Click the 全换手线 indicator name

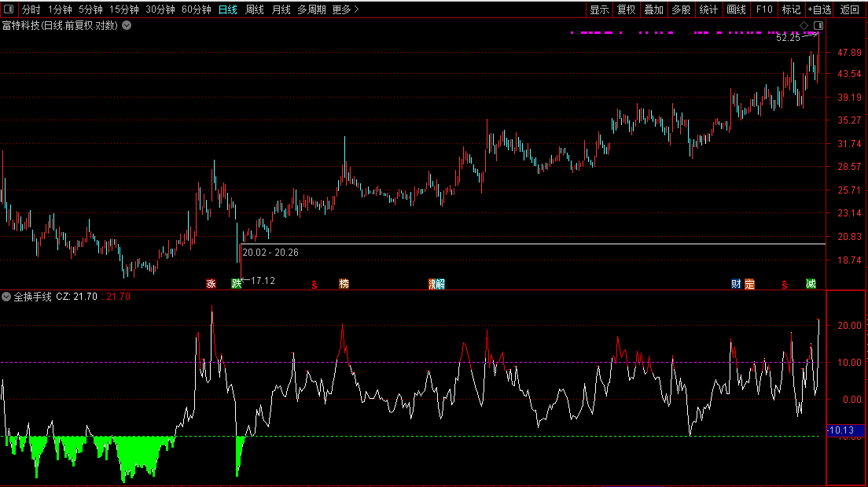pos(33,297)
